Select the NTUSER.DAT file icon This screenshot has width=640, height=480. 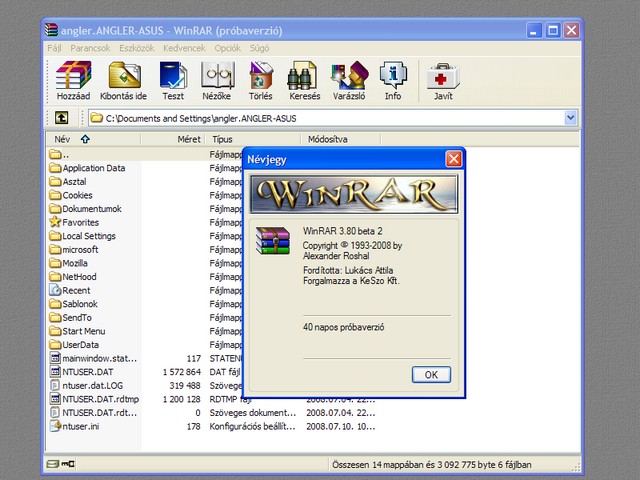55,372
